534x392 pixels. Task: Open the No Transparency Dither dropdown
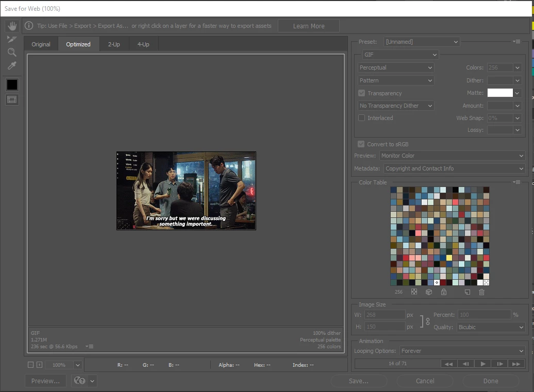pos(396,106)
